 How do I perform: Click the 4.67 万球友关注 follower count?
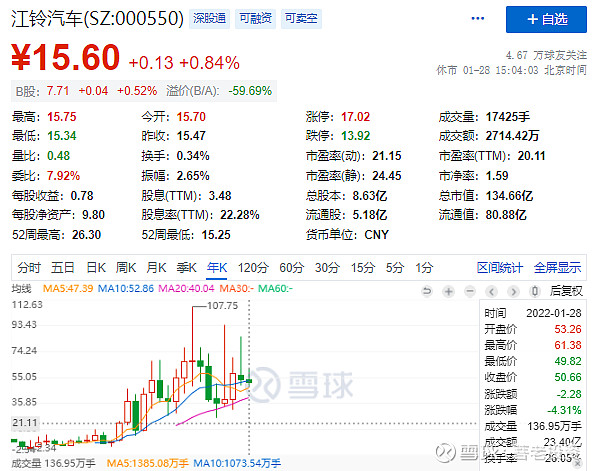(546, 56)
